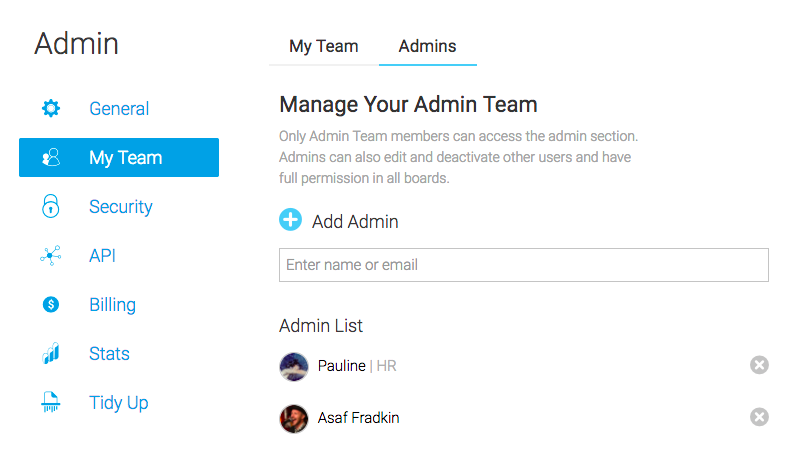This screenshot has height=453, width=811.
Task: Click the Billing dollar coin icon
Action: coord(51,305)
